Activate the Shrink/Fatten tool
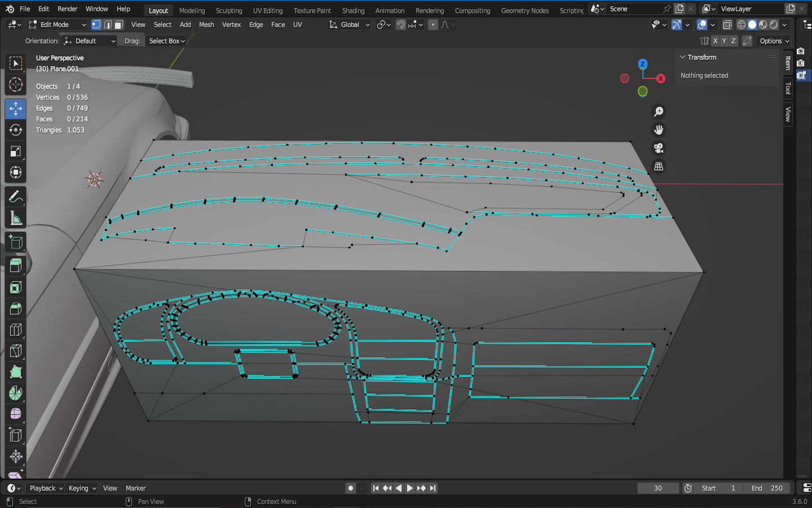 (x=16, y=457)
